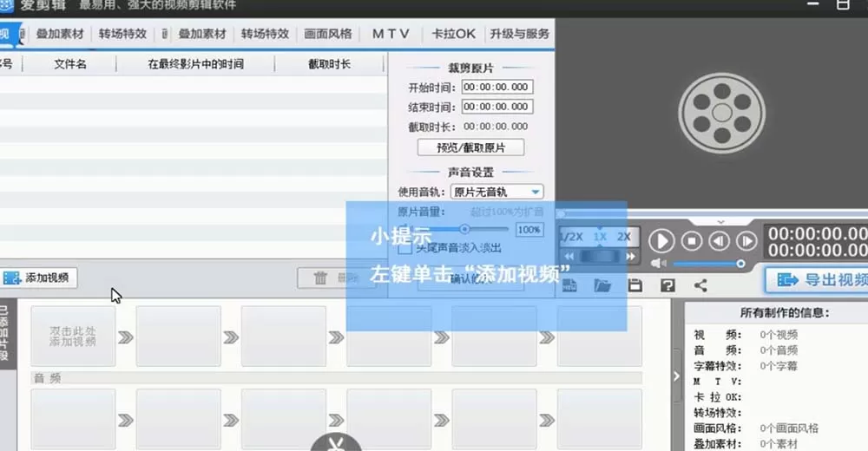Image resolution: width=868 pixels, height=451 pixels.
Task: Open the 升级与服务 tab
Action: click(x=519, y=34)
